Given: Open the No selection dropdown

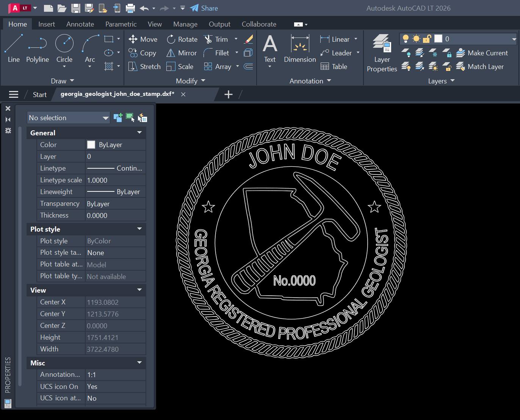Looking at the screenshot, I should [x=68, y=118].
